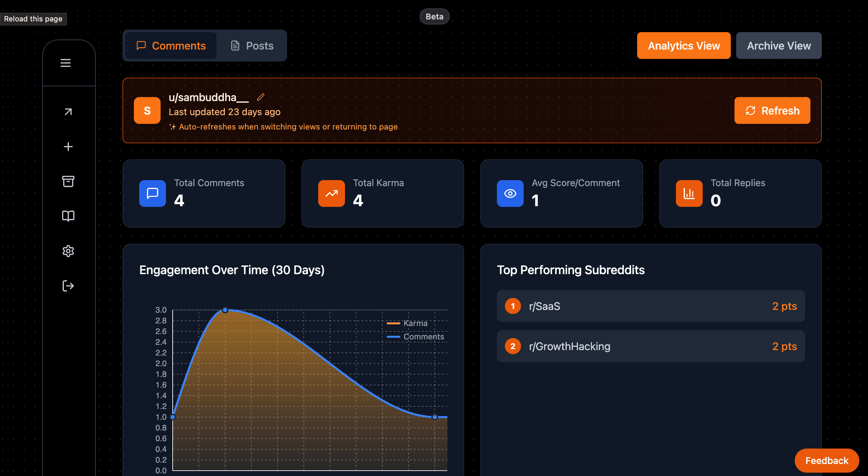Edit username with the pencil icon
868x476 pixels.
coord(260,97)
